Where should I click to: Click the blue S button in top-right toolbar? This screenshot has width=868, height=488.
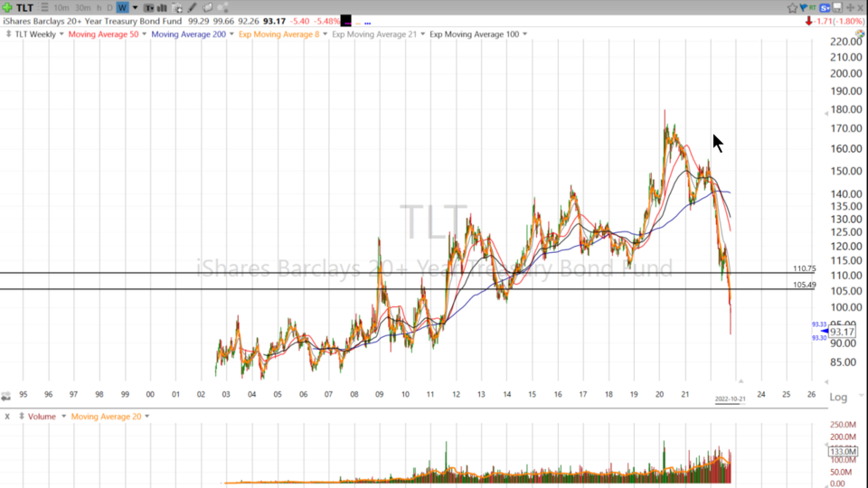pyautogui.click(x=826, y=7)
